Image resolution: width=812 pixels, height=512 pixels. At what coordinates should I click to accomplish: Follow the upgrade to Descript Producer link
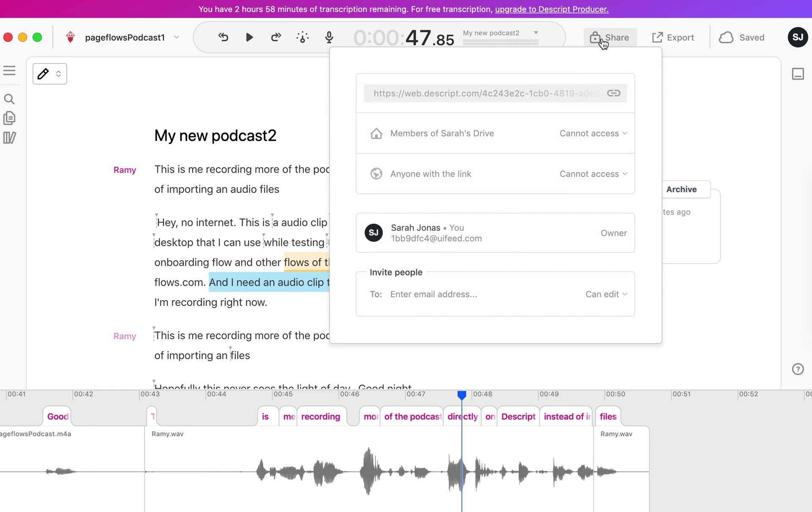[x=551, y=9]
